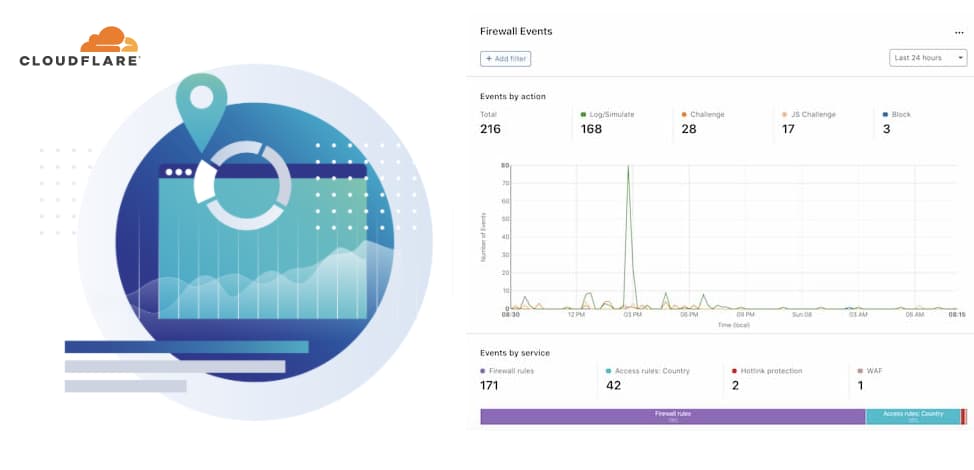Click the JS Challenge value 17

[788, 129]
